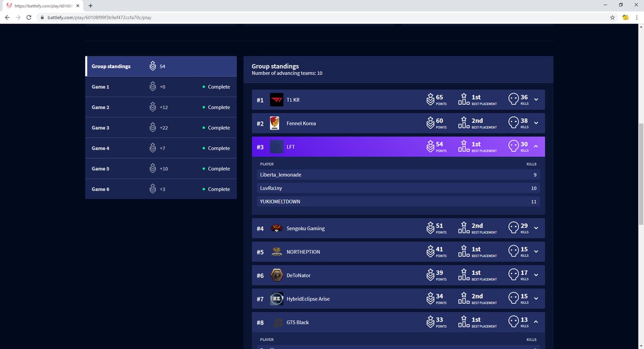Click the DeToNator team logo
The width and height of the screenshot is (644, 349).
[276, 275]
